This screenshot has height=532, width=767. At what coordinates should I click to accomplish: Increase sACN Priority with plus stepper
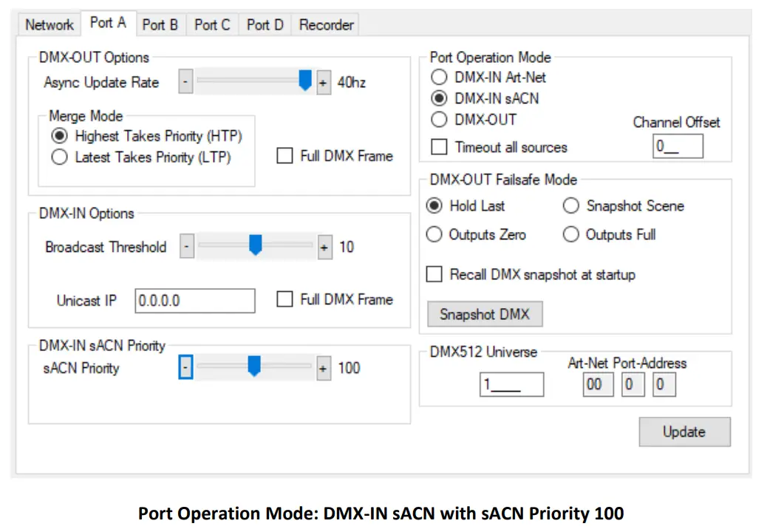(322, 367)
